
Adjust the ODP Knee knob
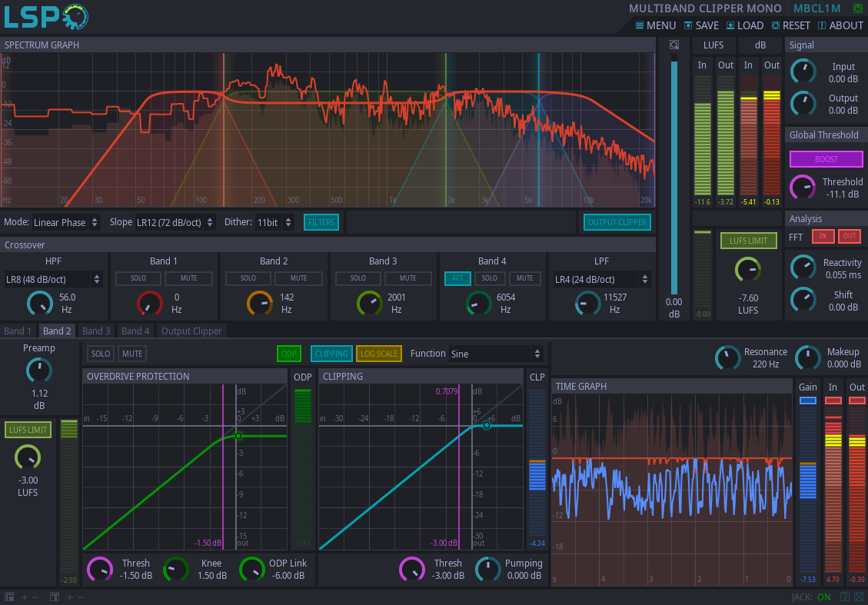click(x=176, y=569)
